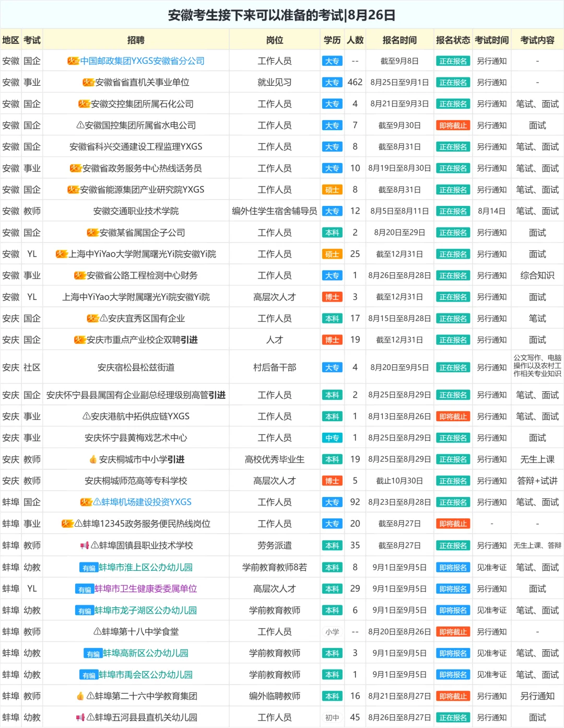Click the megaphone icon beside 蚌埠固镇县职业技术学校
Image resolution: width=564 pixels, height=728 pixels.
tap(84, 546)
